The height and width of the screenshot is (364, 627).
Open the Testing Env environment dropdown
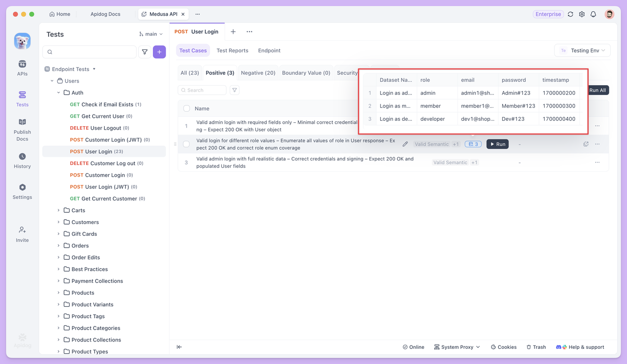coord(582,50)
